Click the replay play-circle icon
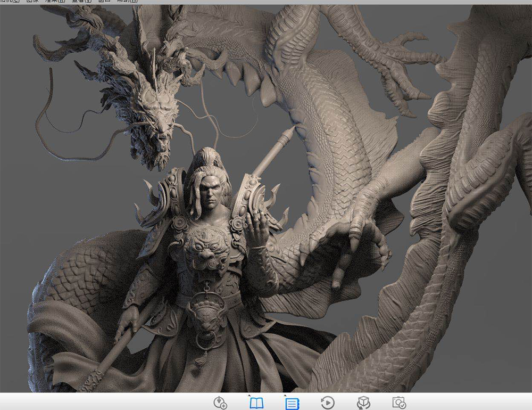Screen dimensions: 532x410 [327, 403]
